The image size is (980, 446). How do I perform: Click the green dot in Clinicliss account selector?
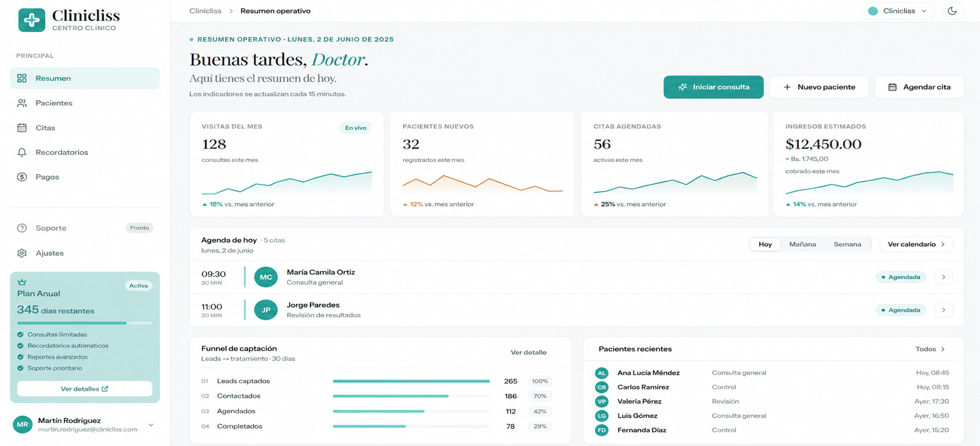coord(873,11)
